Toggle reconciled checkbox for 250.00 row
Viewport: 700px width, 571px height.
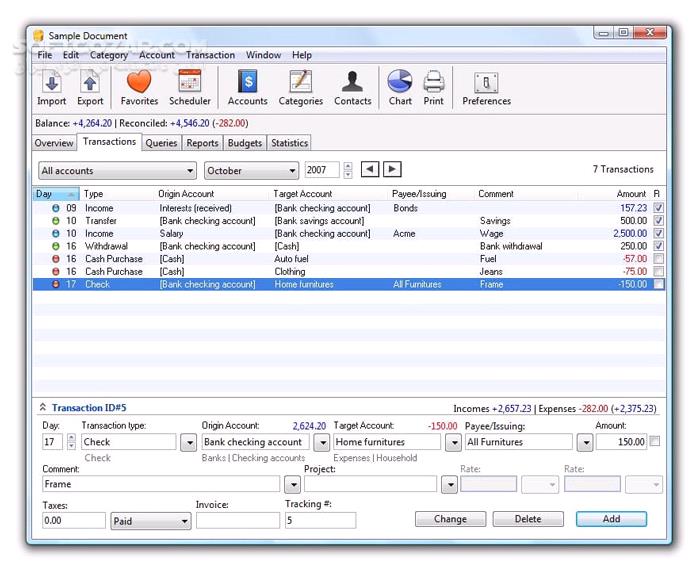(x=658, y=246)
